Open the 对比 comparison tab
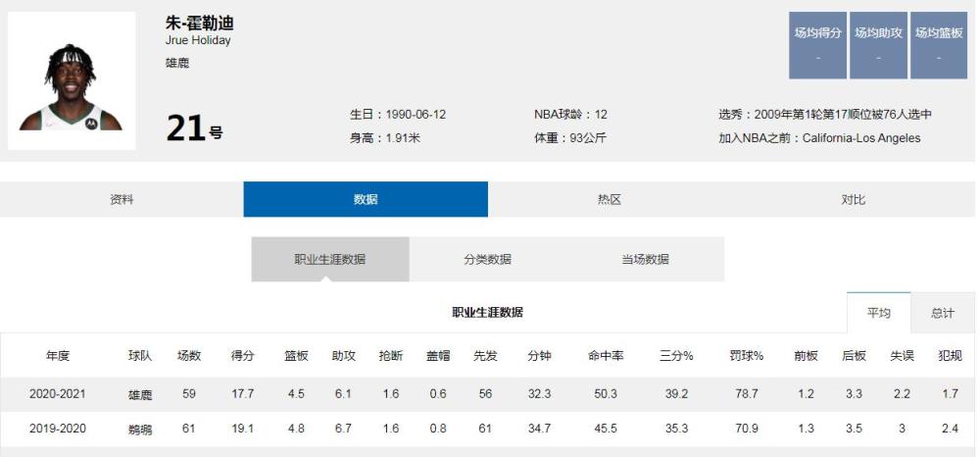Viewport: 980px width, 457px height. [854, 199]
